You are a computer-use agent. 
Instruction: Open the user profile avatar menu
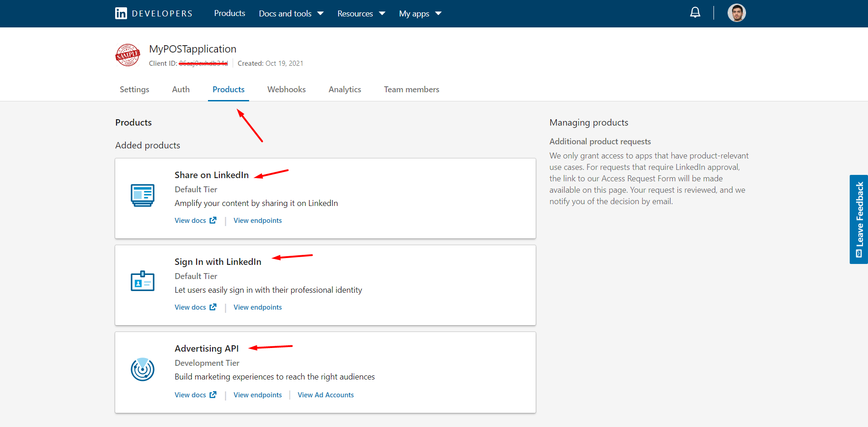[736, 13]
